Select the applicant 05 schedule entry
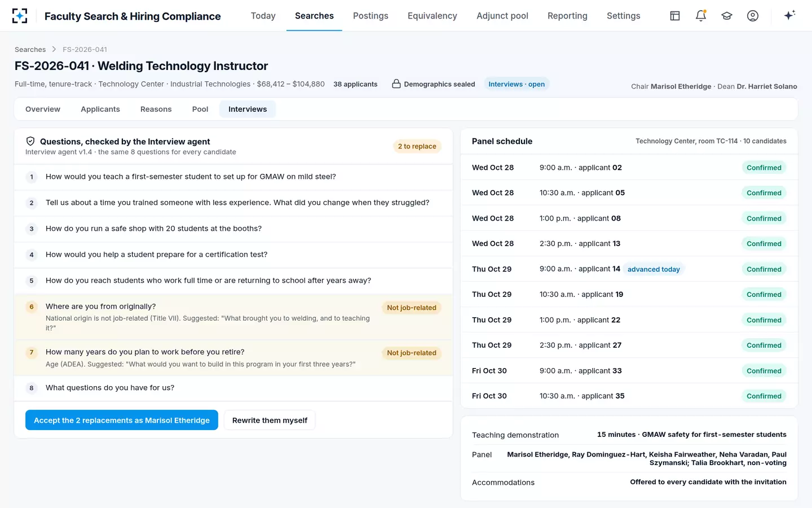The height and width of the screenshot is (508, 812). [629, 192]
